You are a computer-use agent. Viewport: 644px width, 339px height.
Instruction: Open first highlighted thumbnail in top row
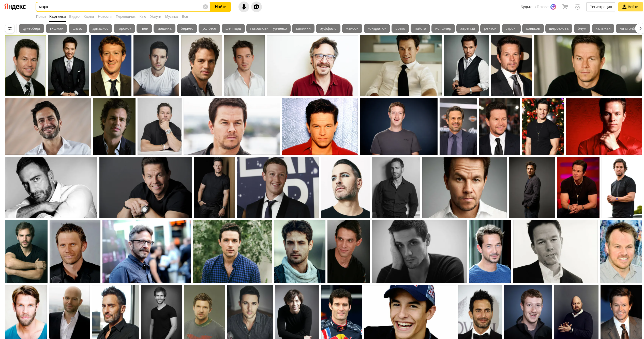[26, 66]
